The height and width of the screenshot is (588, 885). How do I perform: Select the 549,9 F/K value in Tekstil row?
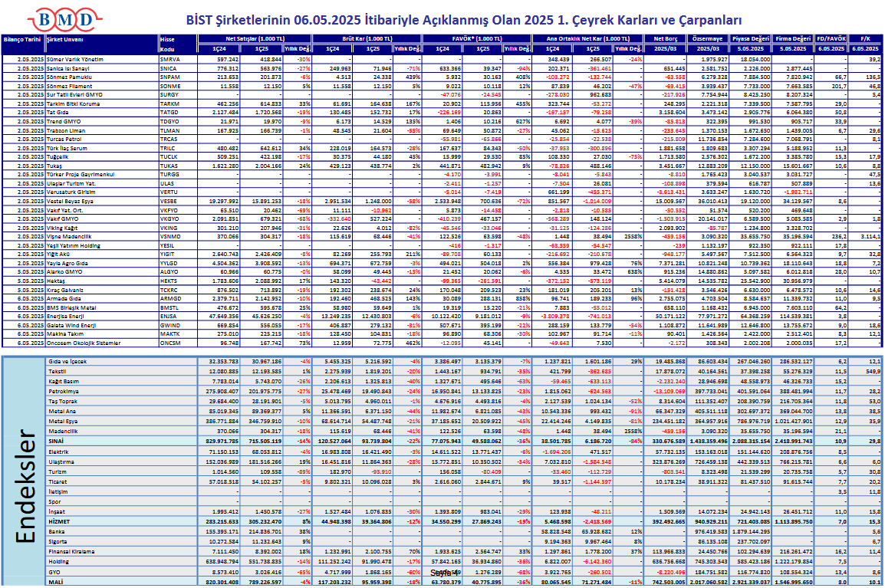(873, 371)
